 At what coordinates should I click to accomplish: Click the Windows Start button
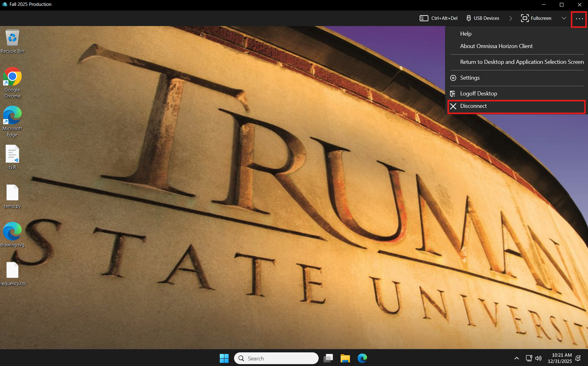point(224,358)
